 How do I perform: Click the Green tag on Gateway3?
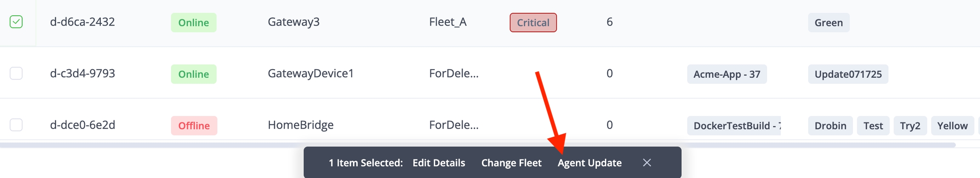[x=828, y=23]
